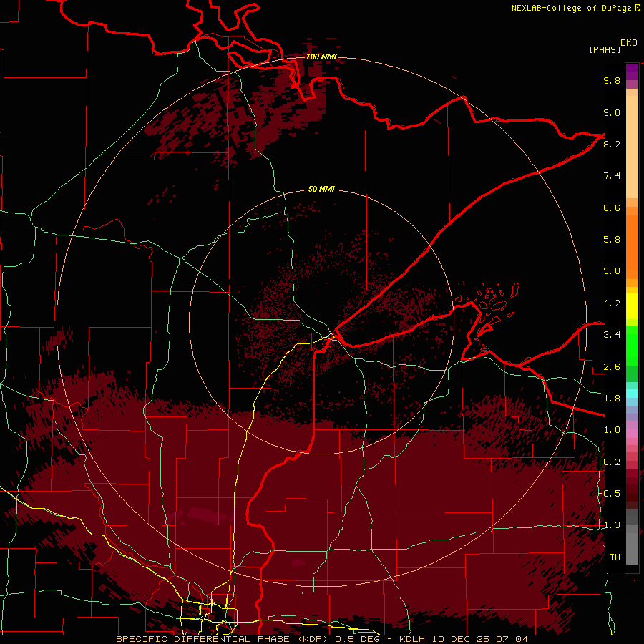The width and height of the screenshot is (644, 644).
Task: Click the -0.5 scale value
Action: (x=610, y=494)
